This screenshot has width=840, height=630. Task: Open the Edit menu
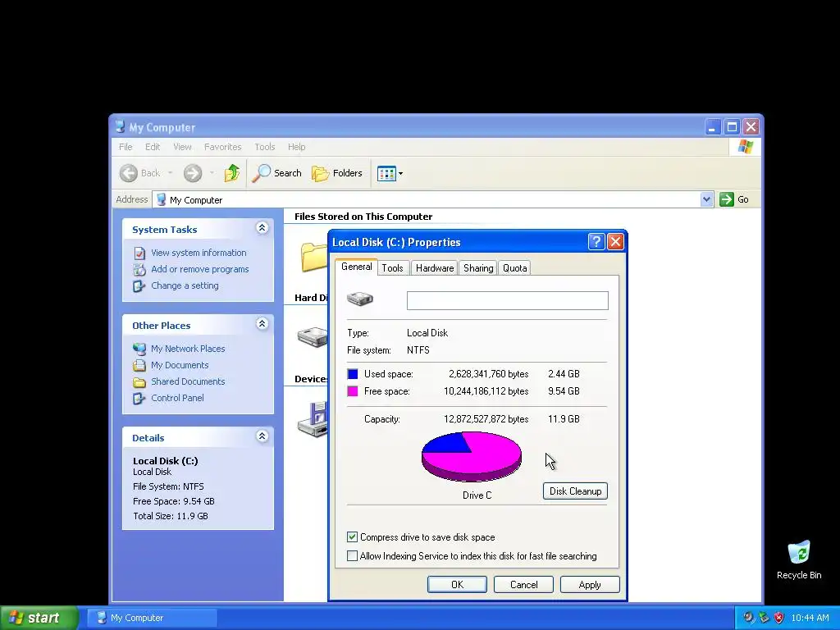point(153,147)
